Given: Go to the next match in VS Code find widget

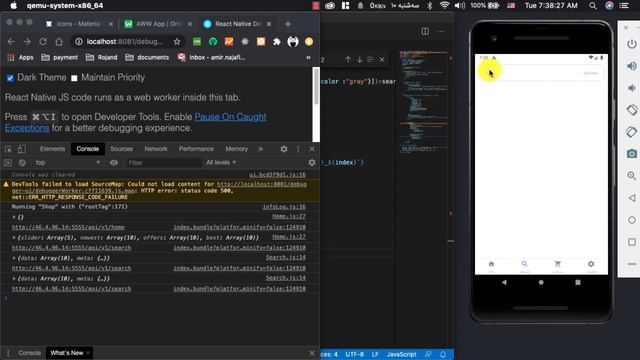Looking at the screenshot, I should pyautogui.click(x=360, y=60).
